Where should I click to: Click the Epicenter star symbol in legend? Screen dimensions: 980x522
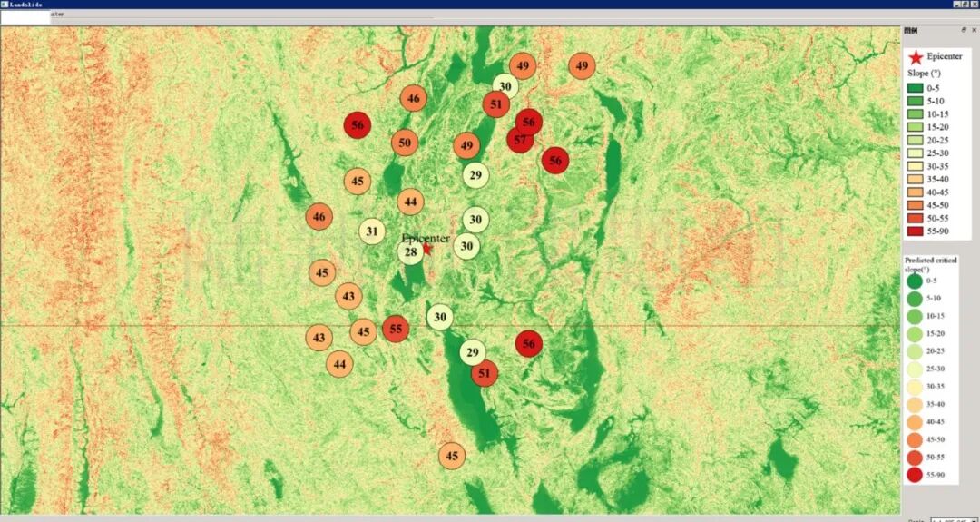click(x=916, y=56)
